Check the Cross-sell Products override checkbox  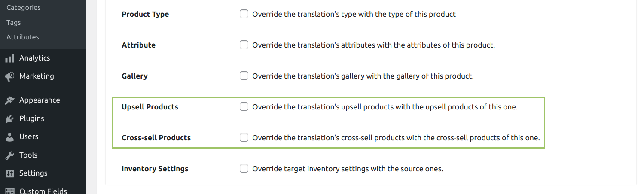coord(244,137)
